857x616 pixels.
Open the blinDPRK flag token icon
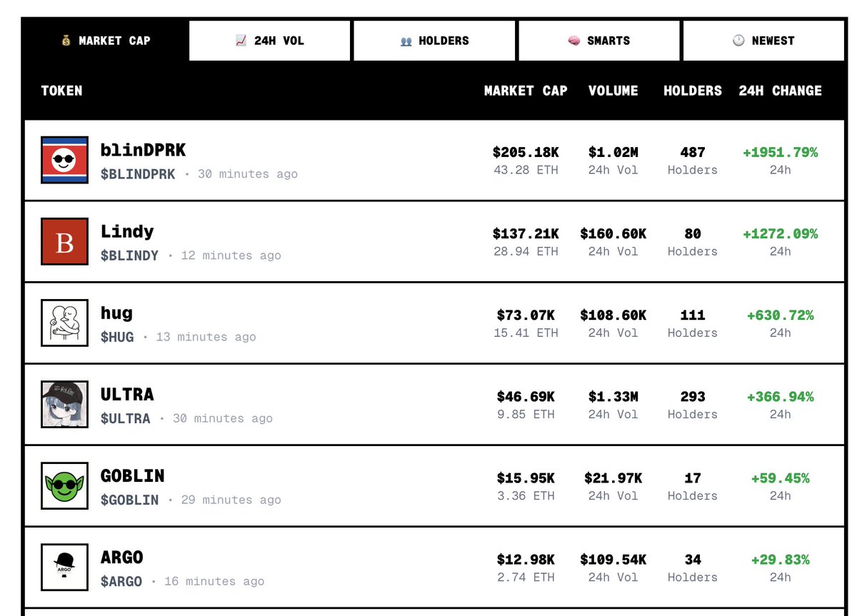(x=65, y=160)
